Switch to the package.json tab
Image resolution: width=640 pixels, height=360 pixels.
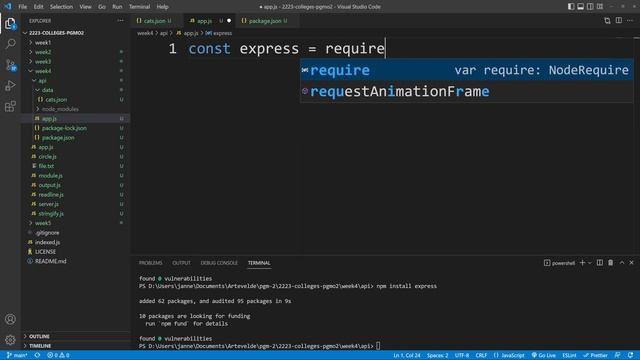click(x=268, y=21)
